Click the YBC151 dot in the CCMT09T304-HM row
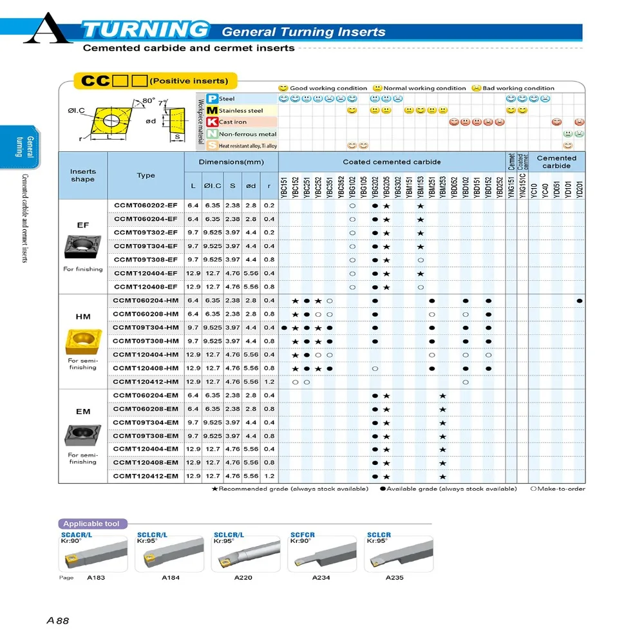This screenshot has width=644, height=644. coord(284,328)
